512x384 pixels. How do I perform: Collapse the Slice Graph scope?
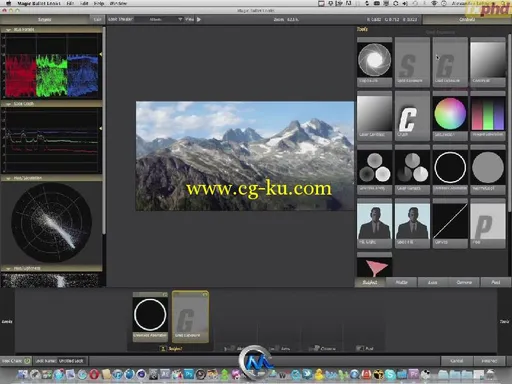[x=9, y=104]
